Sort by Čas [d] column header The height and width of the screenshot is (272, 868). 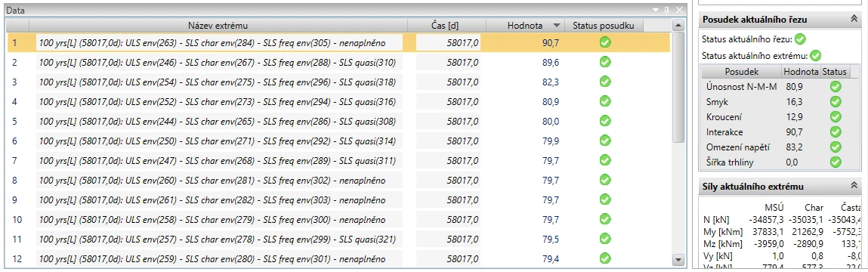click(x=446, y=26)
